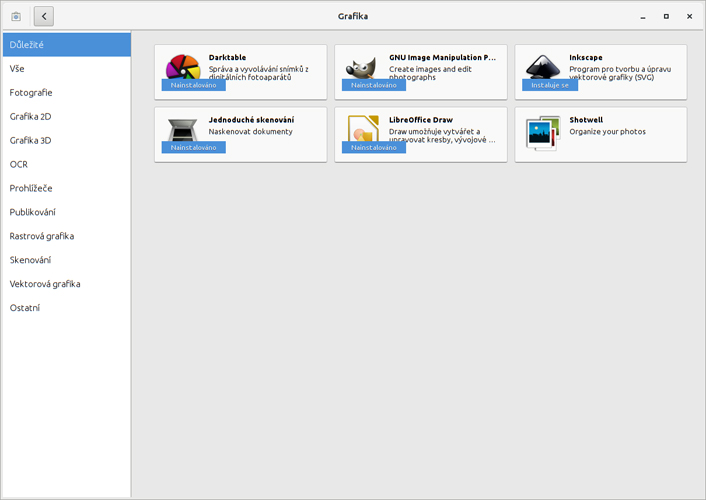This screenshot has width=706, height=500.
Task: Select the Skenování category
Action: [x=67, y=259]
